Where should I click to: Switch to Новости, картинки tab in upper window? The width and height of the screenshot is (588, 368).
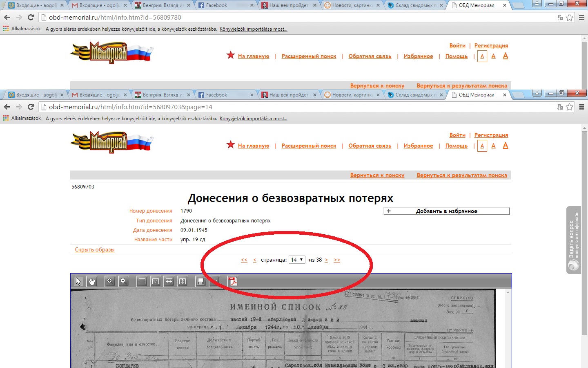(352, 5)
